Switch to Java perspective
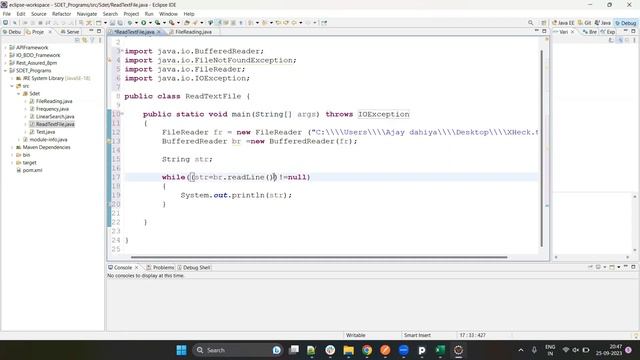 click(603, 23)
